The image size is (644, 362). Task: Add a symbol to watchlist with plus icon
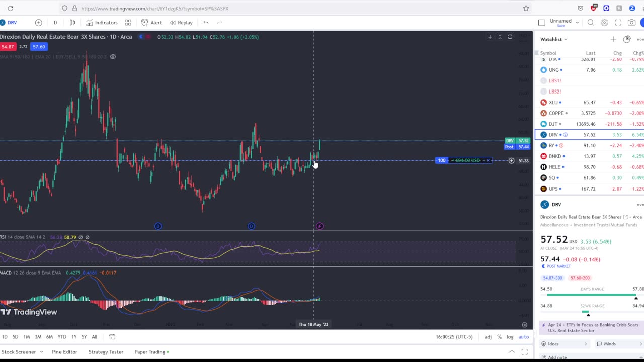pyautogui.click(x=613, y=39)
